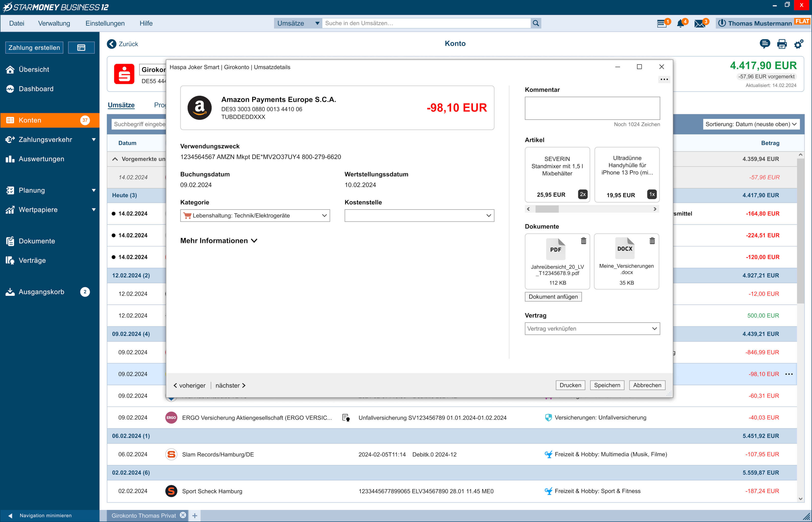Go to nächster transaction
This screenshot has height=522, width=812.
[x=231, y=385]
